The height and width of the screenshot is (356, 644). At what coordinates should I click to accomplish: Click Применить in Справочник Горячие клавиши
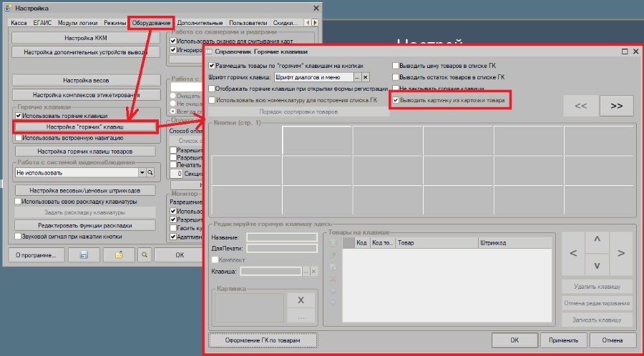[563, 340]
